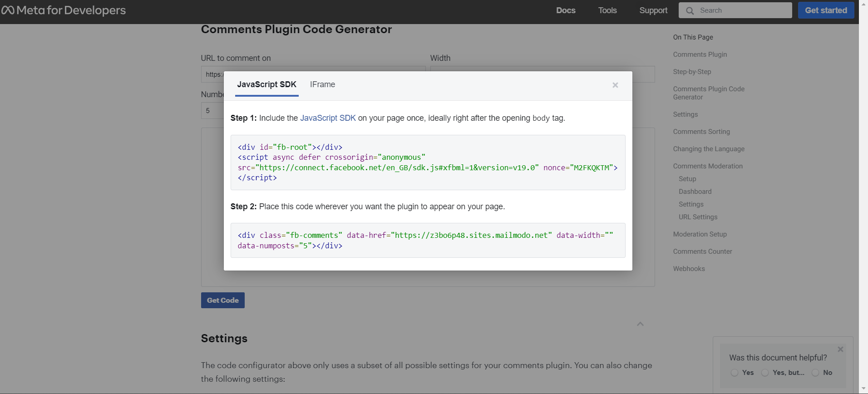Click the Meta for Developers logo

tap(64, 10)
